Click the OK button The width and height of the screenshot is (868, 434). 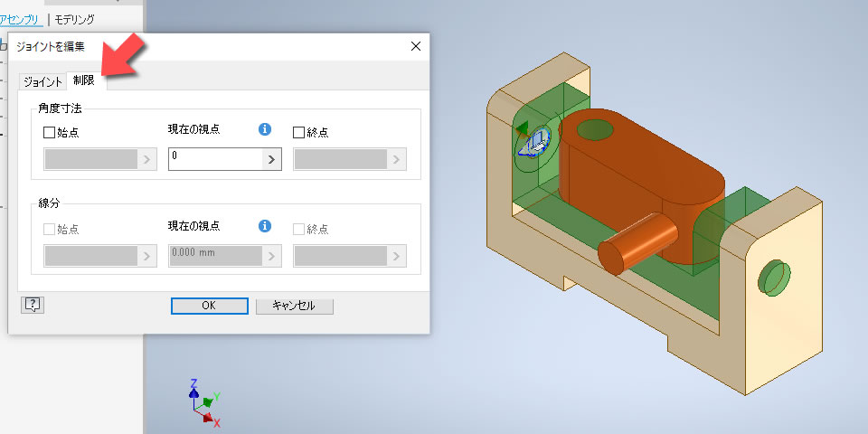209,306
